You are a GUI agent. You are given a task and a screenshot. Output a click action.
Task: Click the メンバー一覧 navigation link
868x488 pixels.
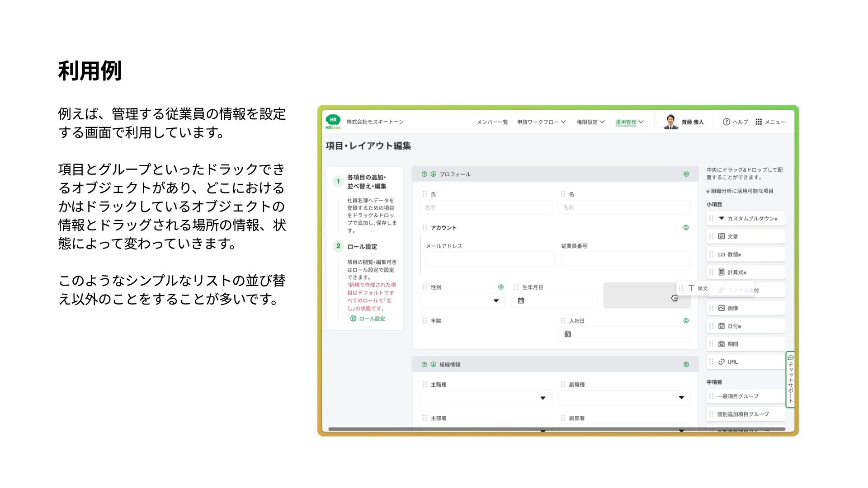[x=492, y=122]
